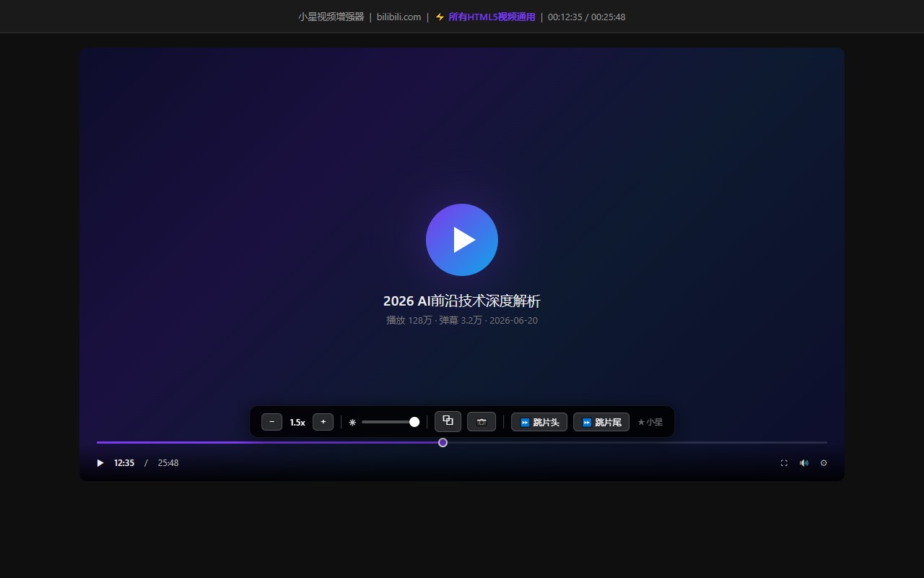Click the volume speaker icon
The image size is (924, 578).
pos(804,463)
